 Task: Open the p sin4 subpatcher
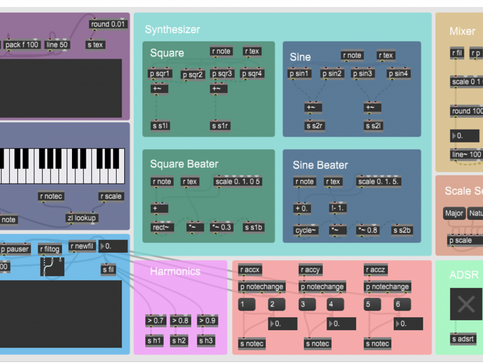(398, 74)
